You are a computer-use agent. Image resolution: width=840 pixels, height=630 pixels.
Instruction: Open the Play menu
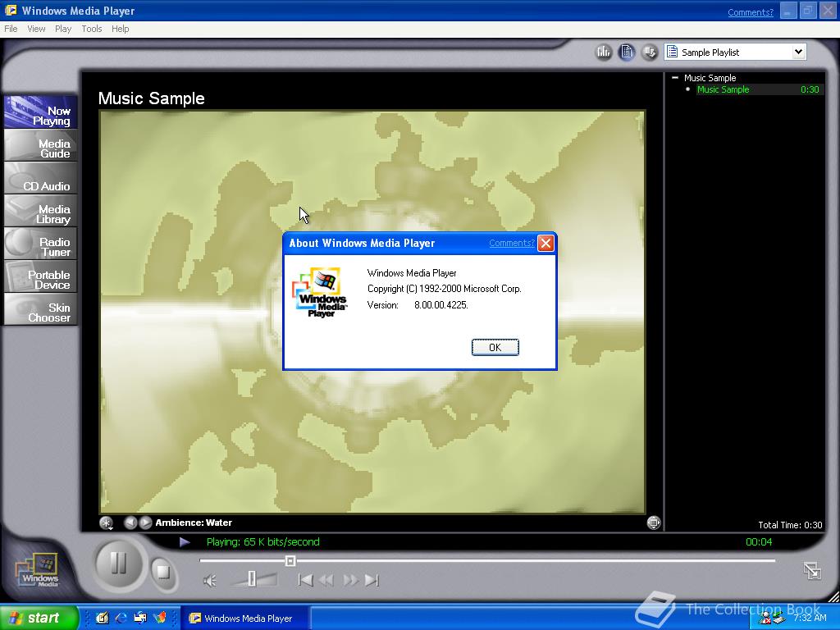point(63,29)
